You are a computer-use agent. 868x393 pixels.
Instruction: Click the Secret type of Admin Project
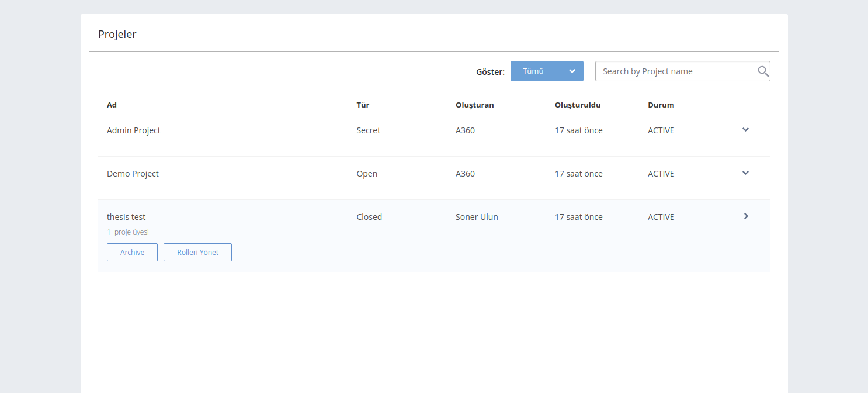tap(368, 130)
